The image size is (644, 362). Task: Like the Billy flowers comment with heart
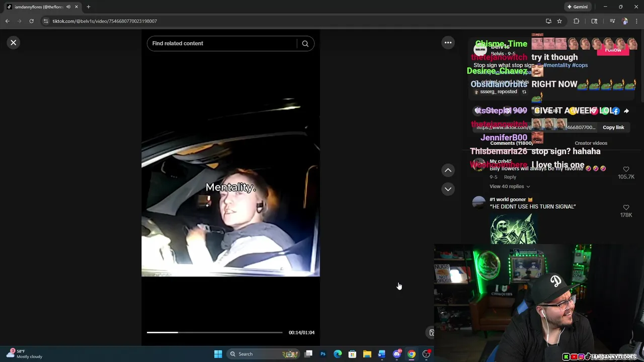tap(626, 169)
